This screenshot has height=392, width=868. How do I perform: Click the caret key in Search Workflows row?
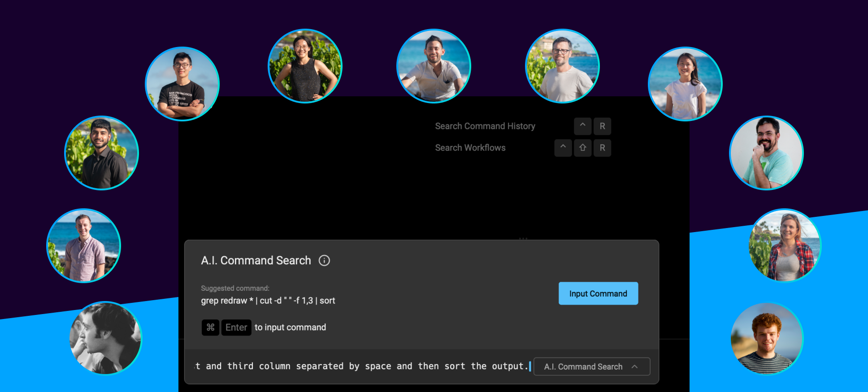[x=563, y=148]
